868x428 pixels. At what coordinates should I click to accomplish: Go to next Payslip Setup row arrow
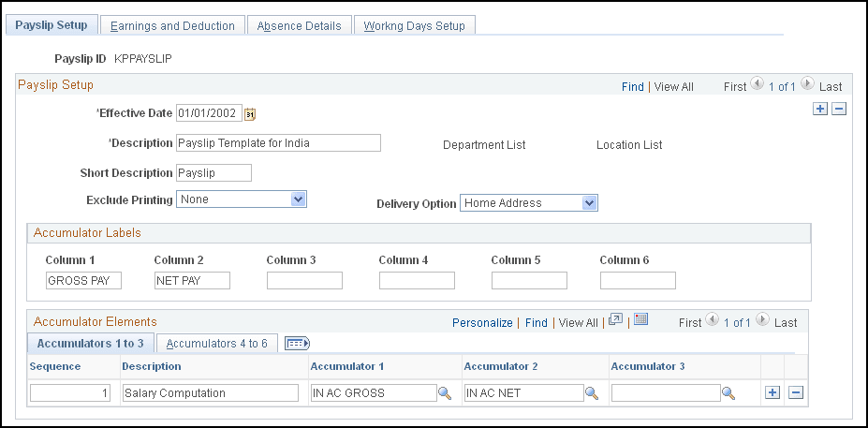[807, 84]
